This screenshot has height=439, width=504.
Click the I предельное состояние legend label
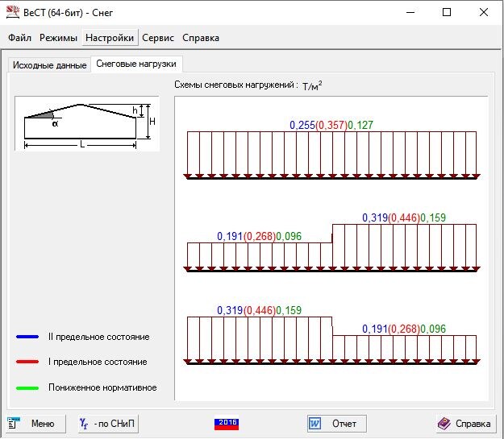[x=98, y=362]
